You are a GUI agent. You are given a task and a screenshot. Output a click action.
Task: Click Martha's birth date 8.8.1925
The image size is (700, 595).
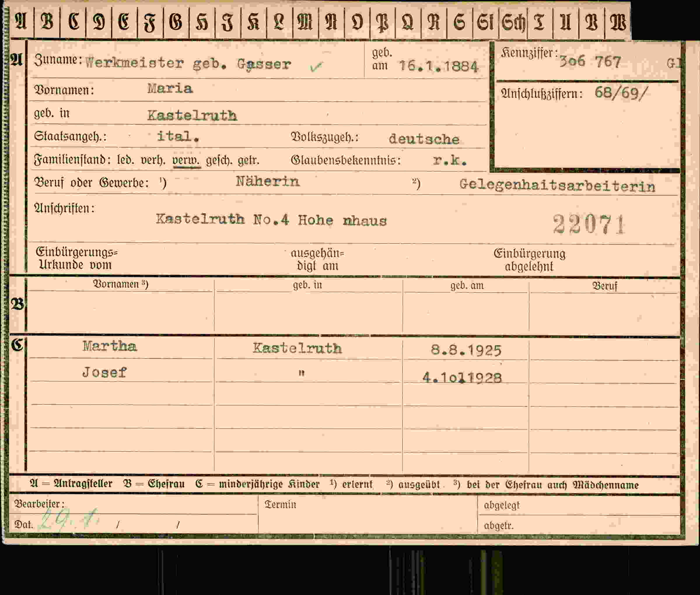[466, 350]
